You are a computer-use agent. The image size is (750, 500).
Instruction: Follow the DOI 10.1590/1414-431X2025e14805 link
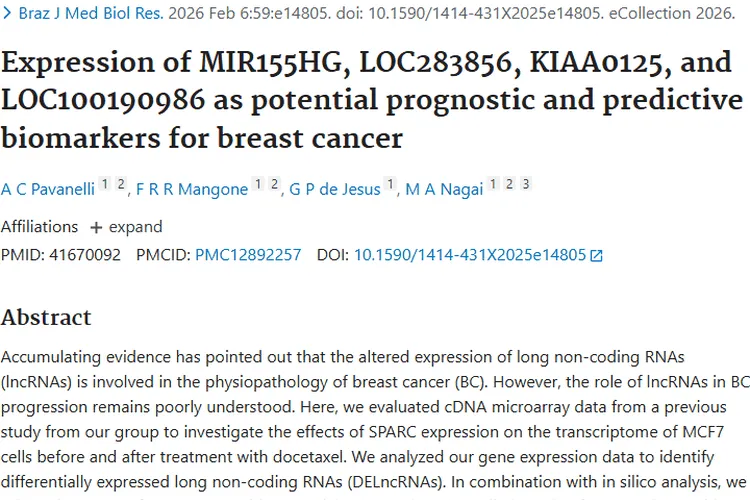point(470,255)
